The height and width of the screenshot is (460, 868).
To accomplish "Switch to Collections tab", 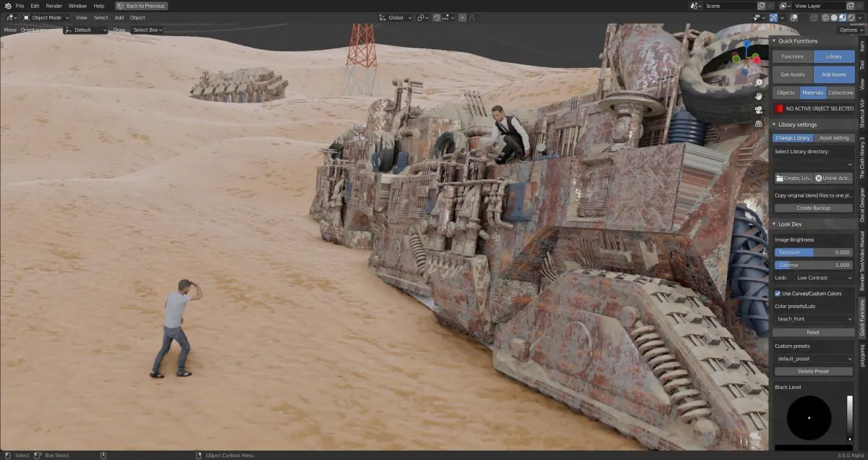I will 841,93.
